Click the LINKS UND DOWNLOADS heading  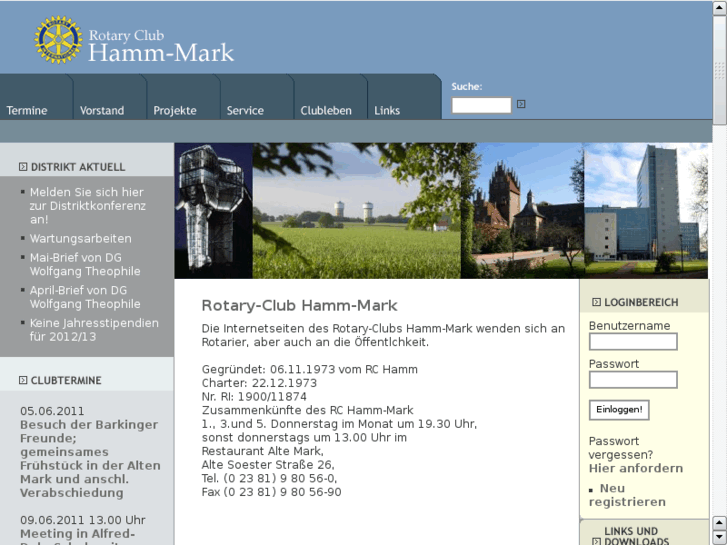[x=636, y=536]
